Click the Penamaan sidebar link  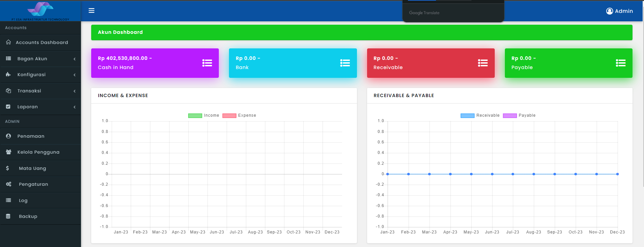[x=31, y=136]
